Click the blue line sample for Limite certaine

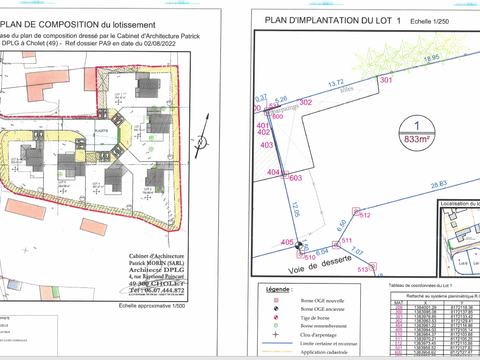pyautogui.click(x=277, y=343)
